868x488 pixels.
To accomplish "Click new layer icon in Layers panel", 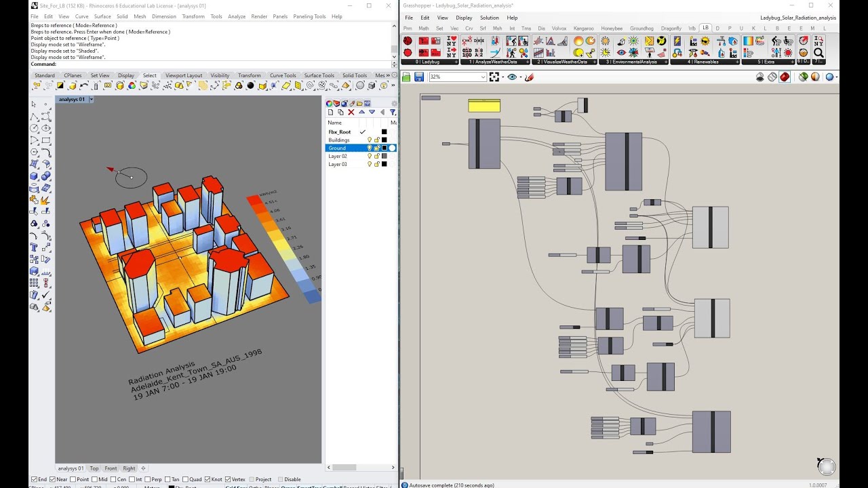I will tap(331, 112).
